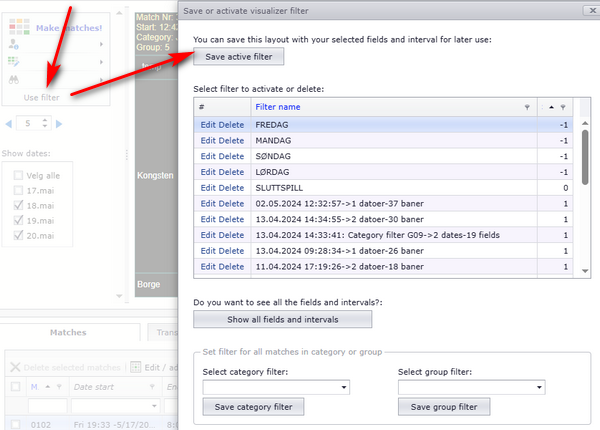Toggle the 17.mai date checkbox

[x=18, y=190]
